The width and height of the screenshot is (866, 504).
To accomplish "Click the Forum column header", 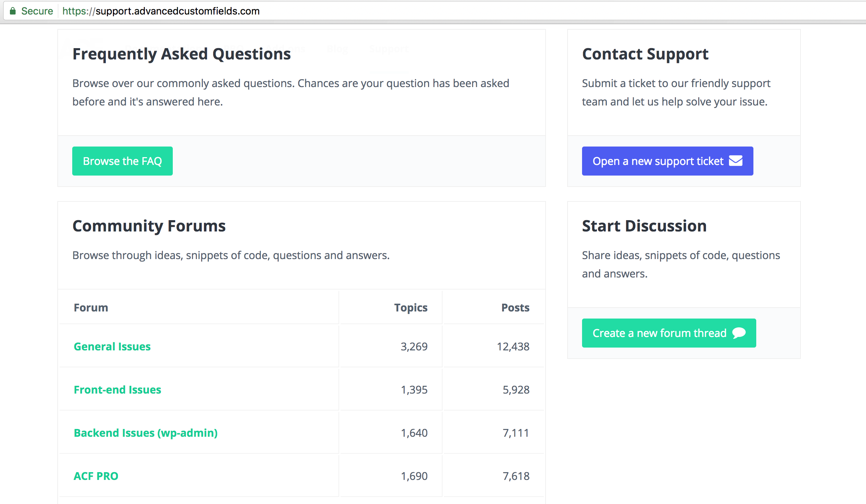I will coord(91,308).
